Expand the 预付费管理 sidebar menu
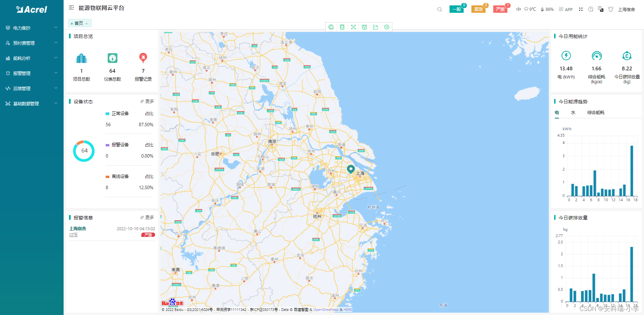Image resolution: width=644 pixels, height=315 pixels. tap(32, 43)
